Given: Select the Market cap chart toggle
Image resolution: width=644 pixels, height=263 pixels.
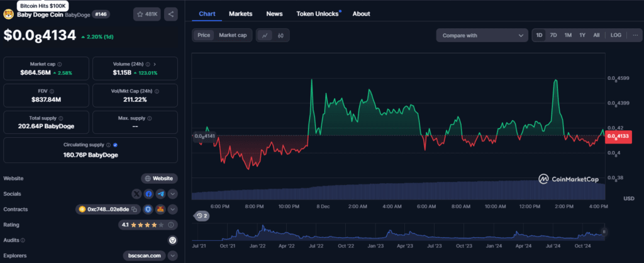Looking at the screenshot, I should [233, 35].
